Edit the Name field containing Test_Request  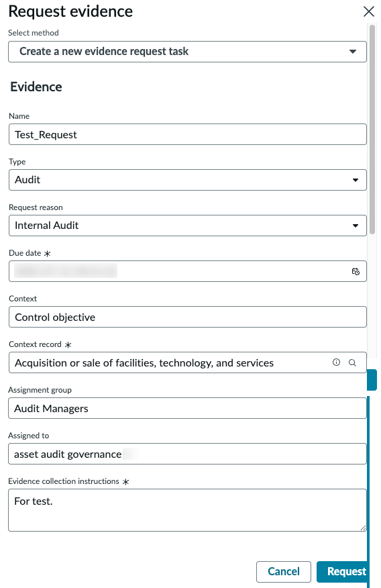(187, 134)
